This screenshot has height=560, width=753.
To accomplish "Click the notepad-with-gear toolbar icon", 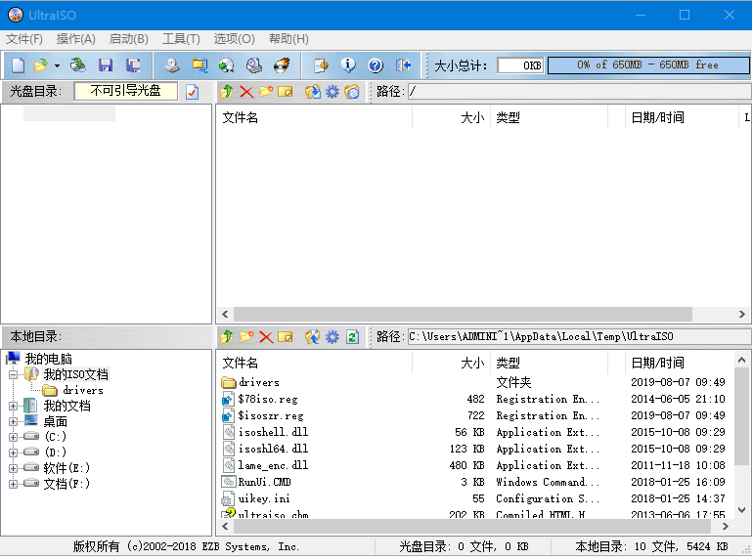I will coord(321,65).
